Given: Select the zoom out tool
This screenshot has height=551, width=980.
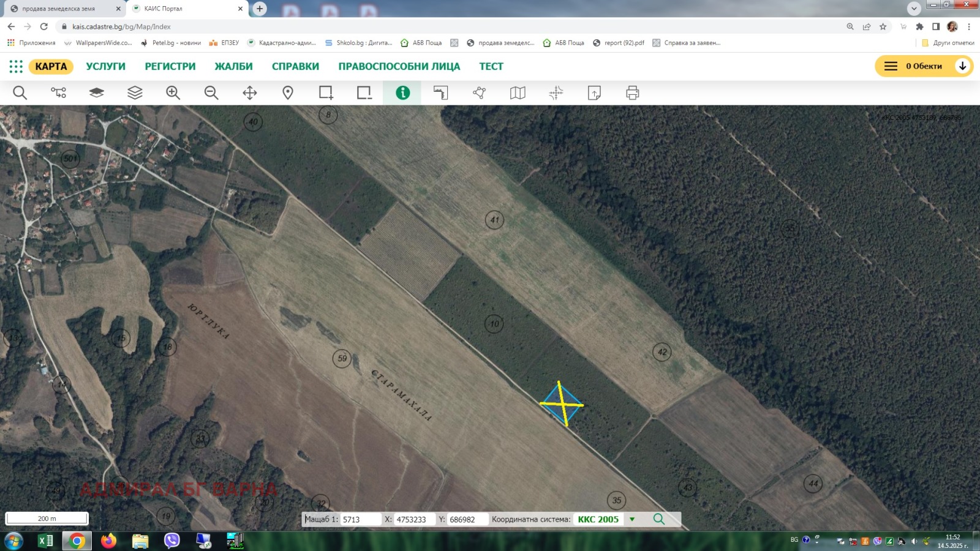Looking at the screenshot, I should coord(211,92).
